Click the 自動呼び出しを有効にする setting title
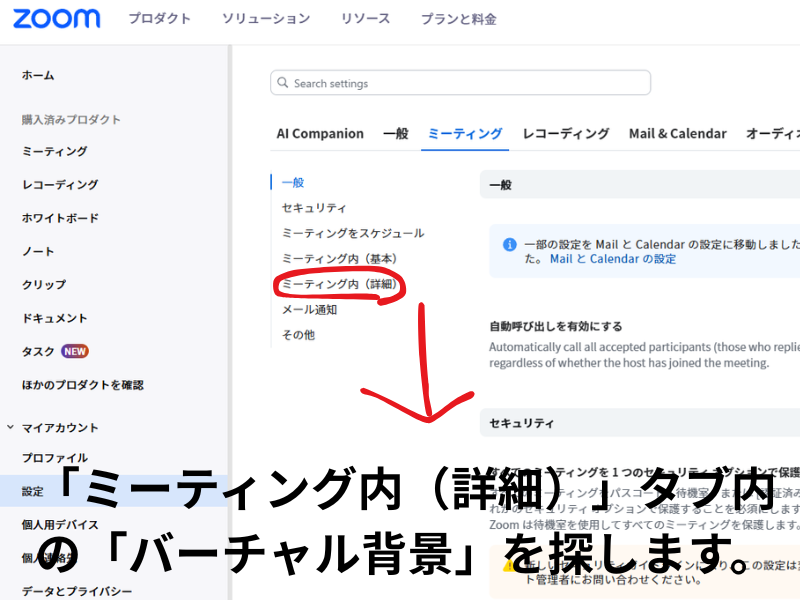This screenshot has height=600, width=800. pos(556,327)
